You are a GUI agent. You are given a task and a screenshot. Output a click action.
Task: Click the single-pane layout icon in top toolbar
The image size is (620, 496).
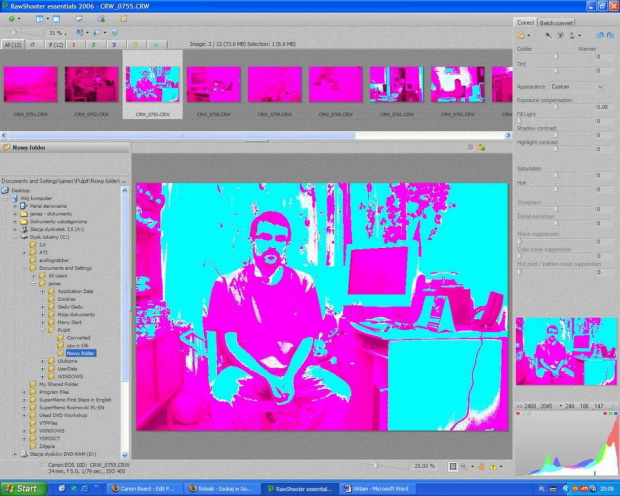(x=56, y=19)
